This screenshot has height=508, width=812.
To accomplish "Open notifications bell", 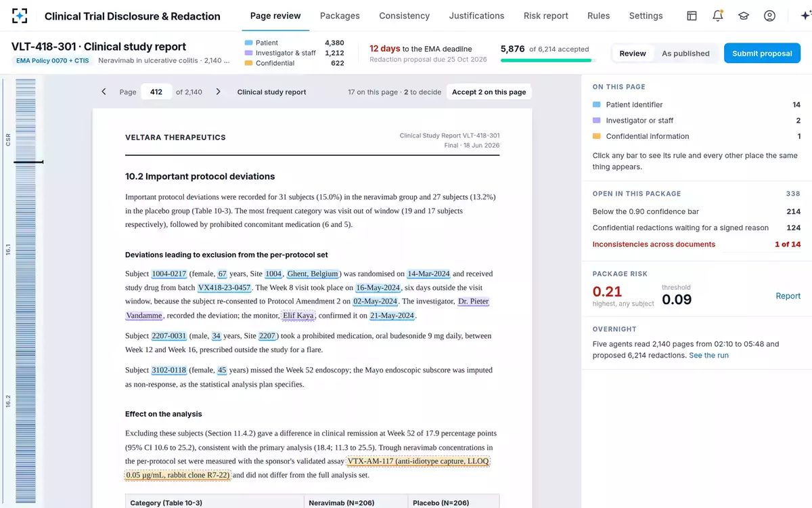I will click(x=718, y=16).
